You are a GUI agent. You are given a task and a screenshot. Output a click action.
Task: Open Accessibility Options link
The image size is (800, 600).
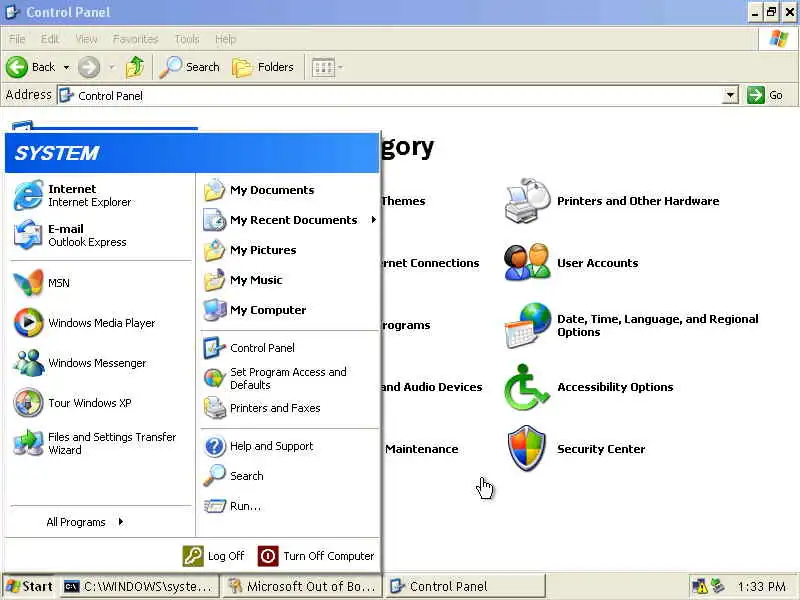click(x=615, y=387)
